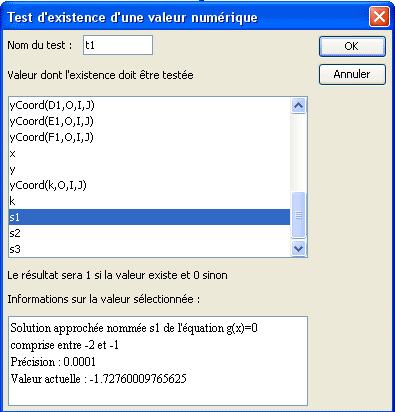
Task: Close the dialog with the red X
Action: (x=379, y=16)
